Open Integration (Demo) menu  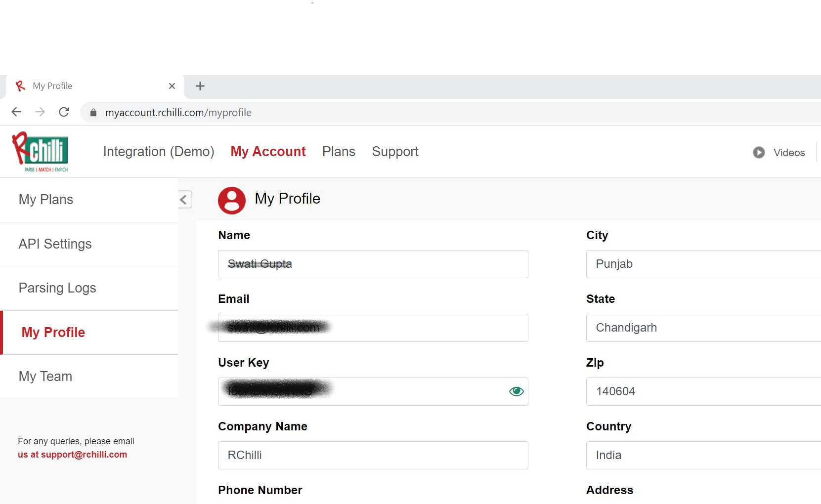point(159,152)
